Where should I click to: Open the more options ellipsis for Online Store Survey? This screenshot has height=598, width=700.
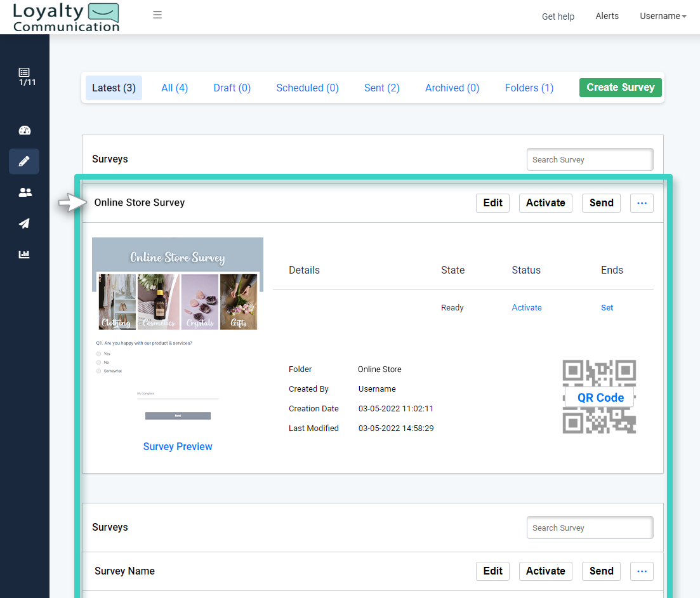pyautogui.click(x=642, y=203)
